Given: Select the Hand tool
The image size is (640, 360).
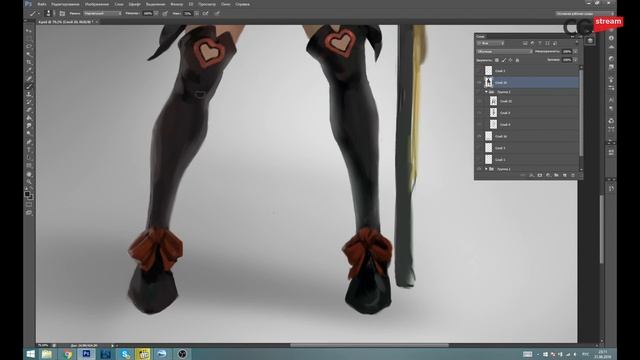Looking at the screenshot, I should pyautogui.click(x=29, y=174).
